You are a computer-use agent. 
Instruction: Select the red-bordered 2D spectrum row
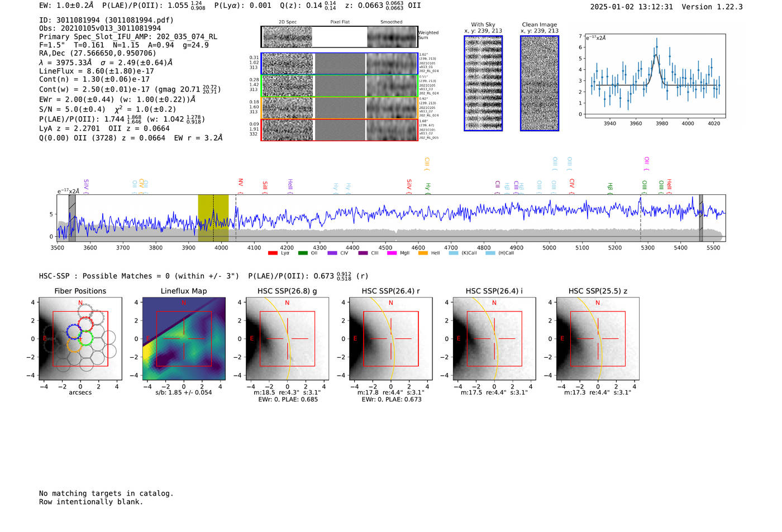pos(340,130)
